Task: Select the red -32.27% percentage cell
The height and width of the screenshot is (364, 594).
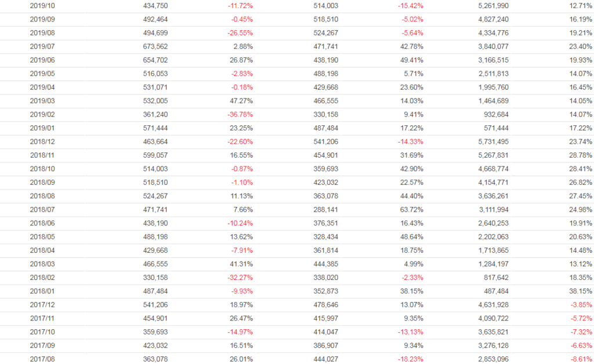Action: [240, 277]
